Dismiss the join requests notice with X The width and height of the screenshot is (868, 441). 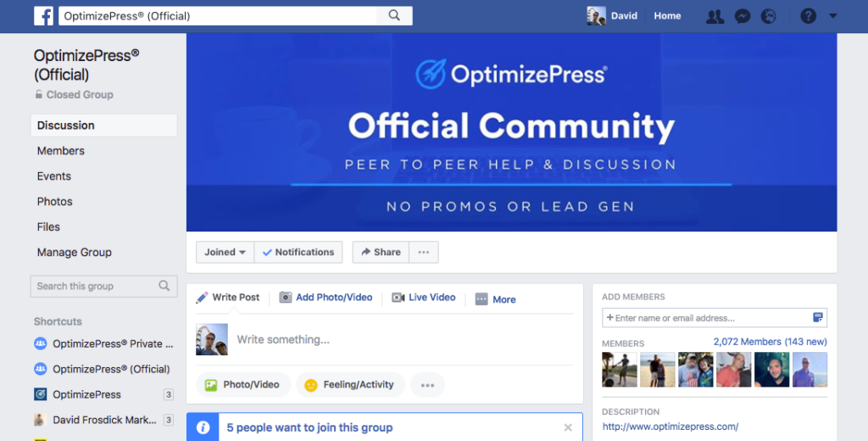pos(567,427)
